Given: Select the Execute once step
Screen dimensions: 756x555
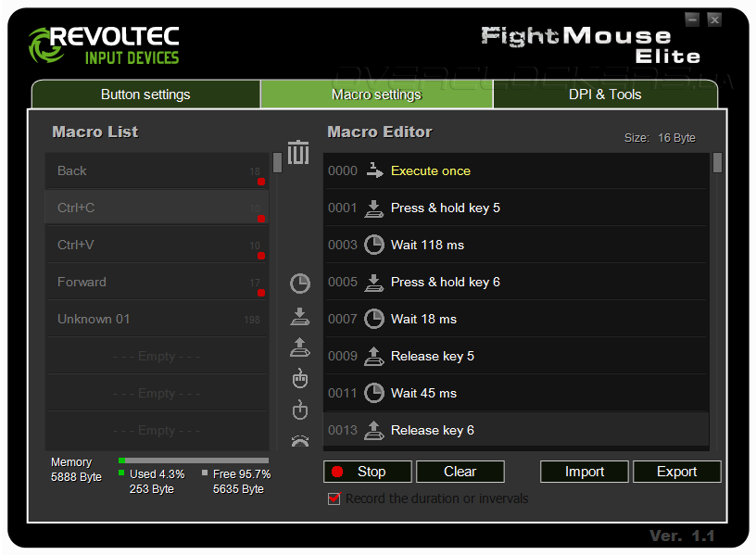Looking at the screenshot, I should 516,170.
